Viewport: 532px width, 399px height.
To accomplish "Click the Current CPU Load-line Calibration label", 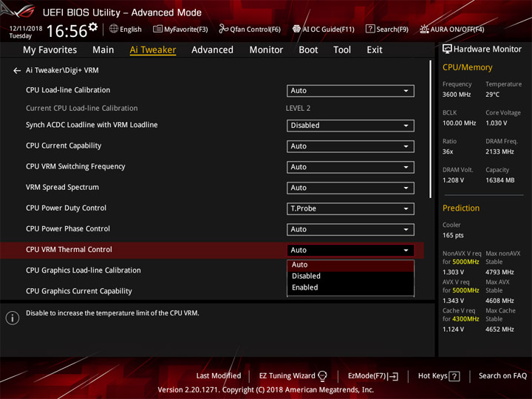I will 82,108.
